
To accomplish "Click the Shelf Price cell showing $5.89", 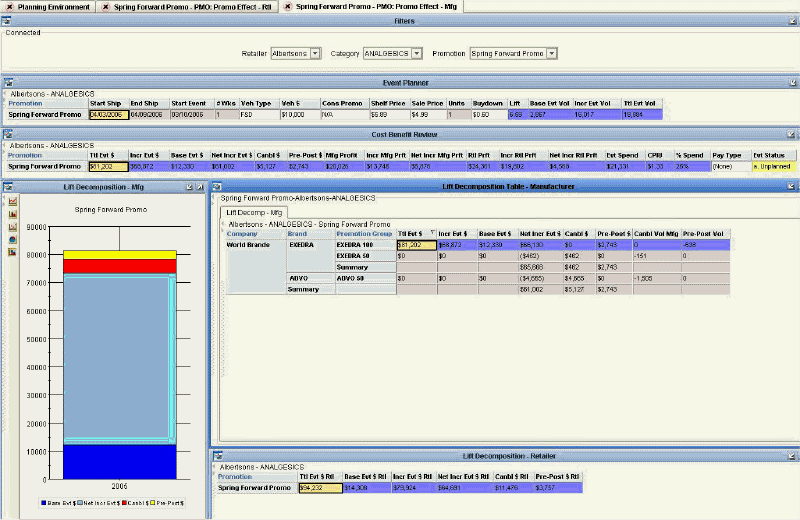I will pos(389,115).
